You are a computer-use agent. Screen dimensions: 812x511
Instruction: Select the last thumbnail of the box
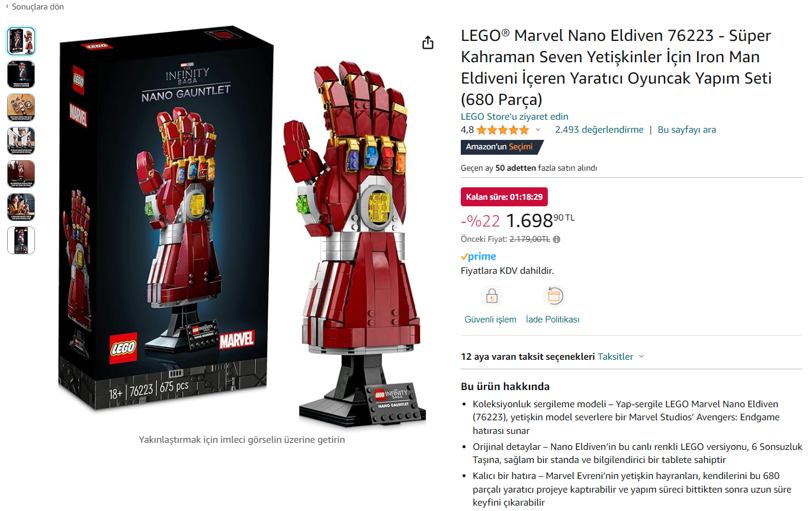coord(21,240)
